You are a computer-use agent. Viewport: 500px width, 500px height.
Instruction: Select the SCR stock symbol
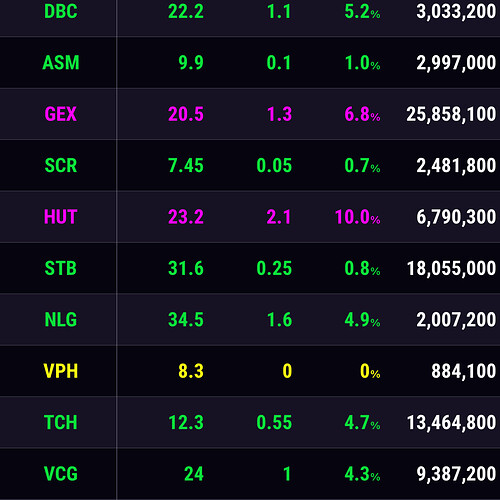61,165
